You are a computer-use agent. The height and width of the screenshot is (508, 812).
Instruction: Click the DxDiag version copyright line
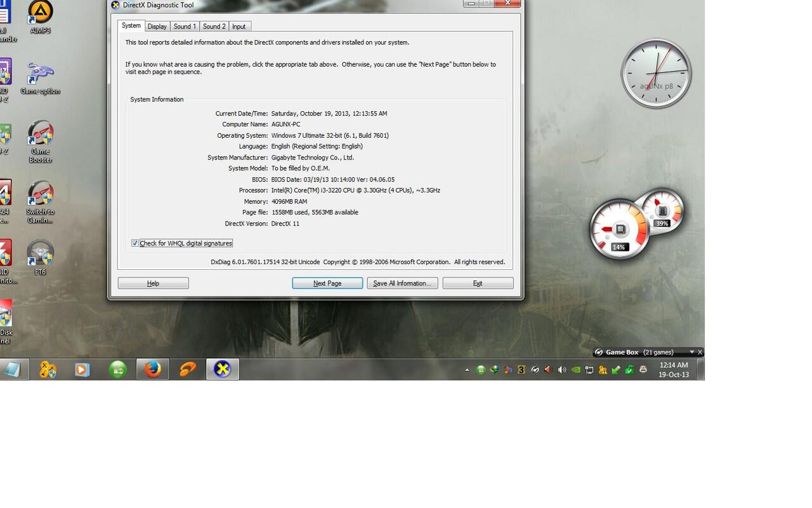[358, 262]
